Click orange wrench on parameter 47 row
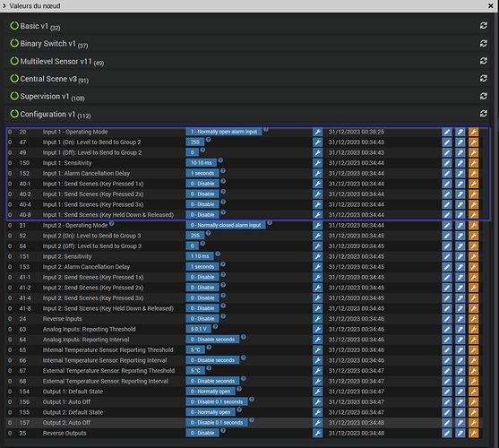 473,142
